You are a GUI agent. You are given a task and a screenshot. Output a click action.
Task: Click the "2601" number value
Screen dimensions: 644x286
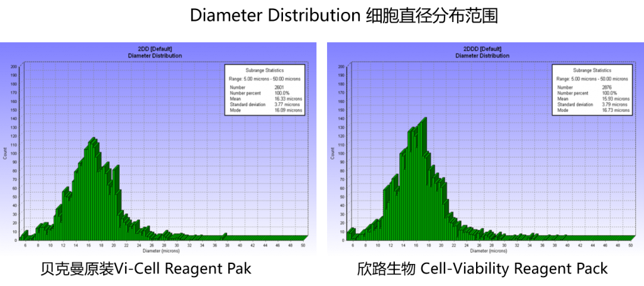pos(279,87)
